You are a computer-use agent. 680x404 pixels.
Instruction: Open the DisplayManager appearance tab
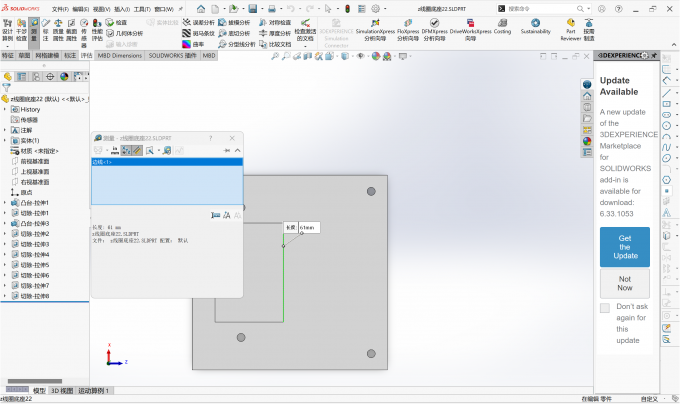pyautogui.click(x=64, y=77)
